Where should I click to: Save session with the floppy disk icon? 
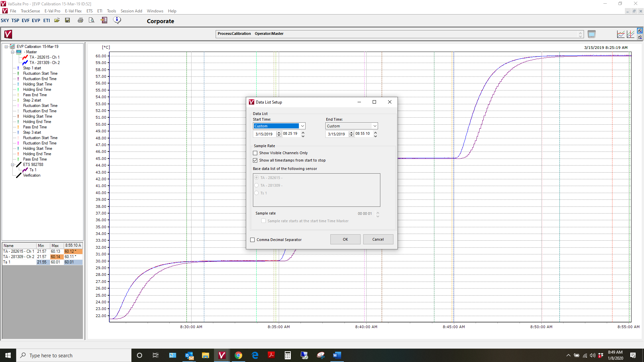(67, 20)
